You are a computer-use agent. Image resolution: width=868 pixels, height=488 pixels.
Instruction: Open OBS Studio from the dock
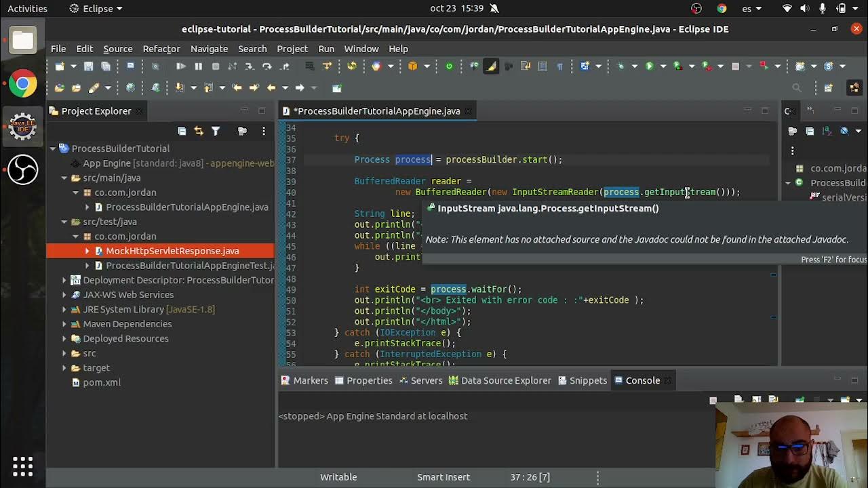coord(22,169)
